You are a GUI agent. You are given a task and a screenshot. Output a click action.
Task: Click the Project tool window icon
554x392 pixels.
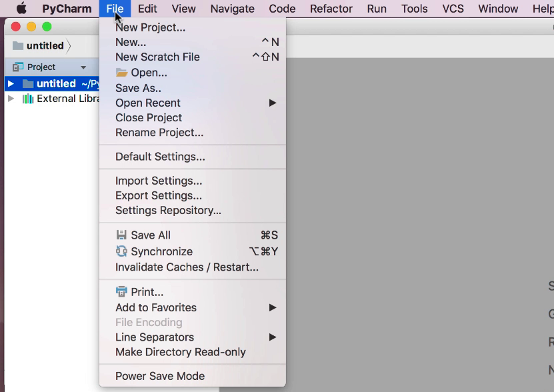(17, 67)
